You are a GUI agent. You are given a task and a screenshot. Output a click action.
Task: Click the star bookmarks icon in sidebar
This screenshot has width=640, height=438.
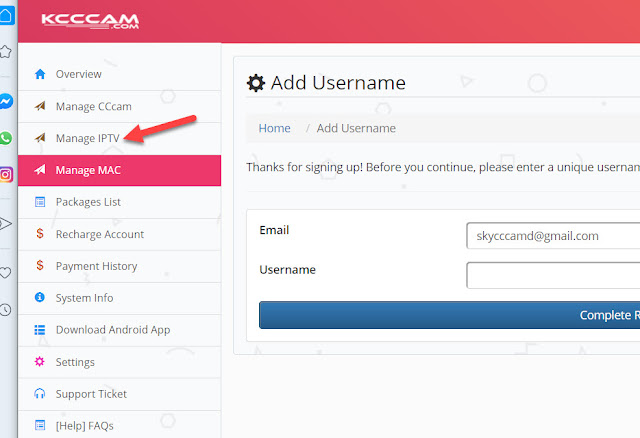click(6, 51)
